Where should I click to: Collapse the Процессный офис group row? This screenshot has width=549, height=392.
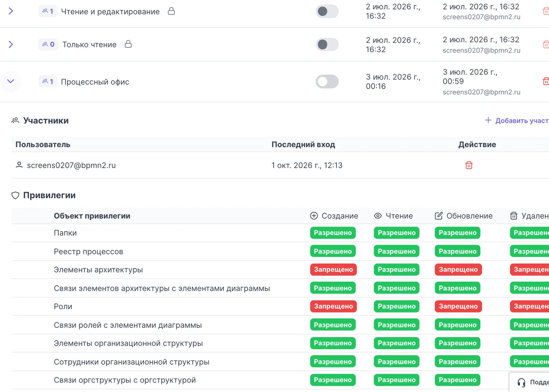click(11, 82)
